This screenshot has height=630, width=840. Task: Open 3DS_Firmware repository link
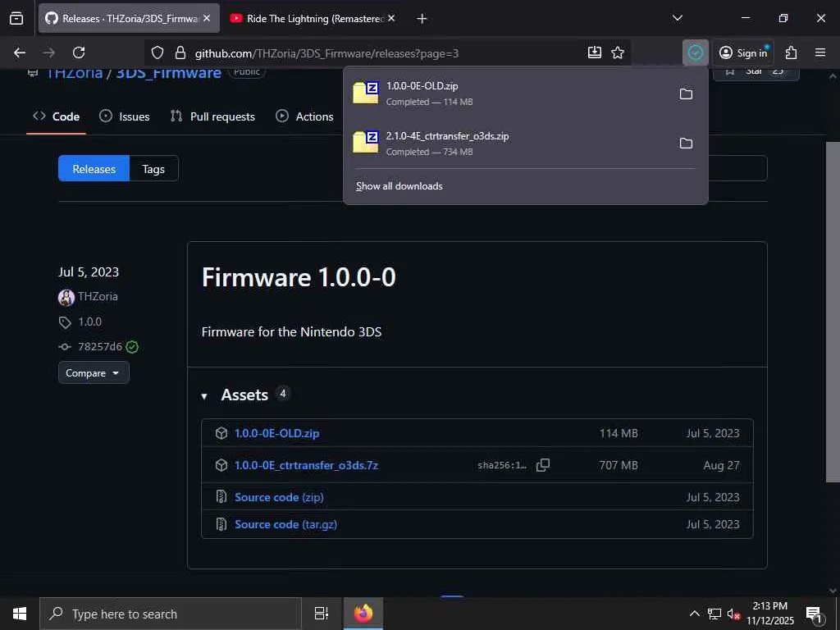point(169,72)
